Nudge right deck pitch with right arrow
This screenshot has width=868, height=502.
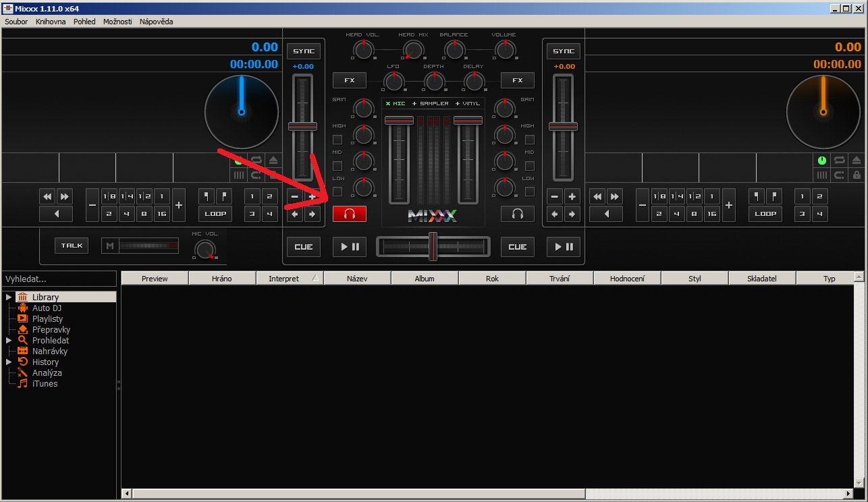[x=572, y=214]
